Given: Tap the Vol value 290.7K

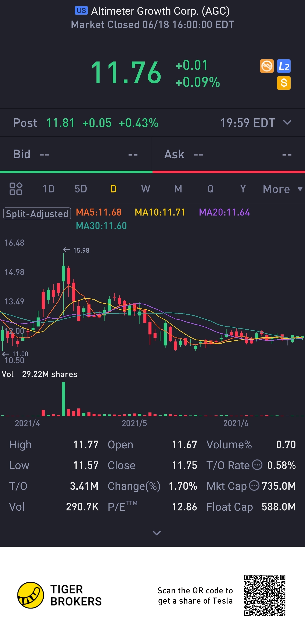Looking at the screenshot, I should tap(82, 507).
